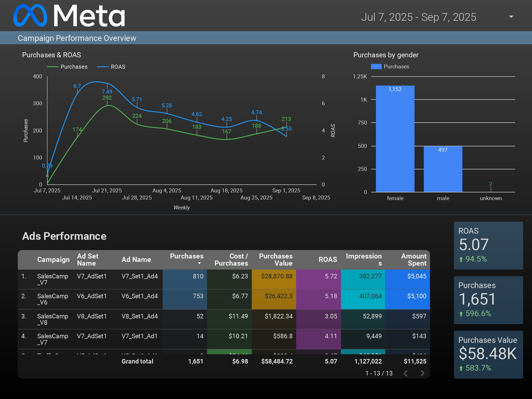Image resolution: width=532 pixels, height=399 pixels.
Task: Sort table by ROAS column header
Action: (x=327, y=260)
